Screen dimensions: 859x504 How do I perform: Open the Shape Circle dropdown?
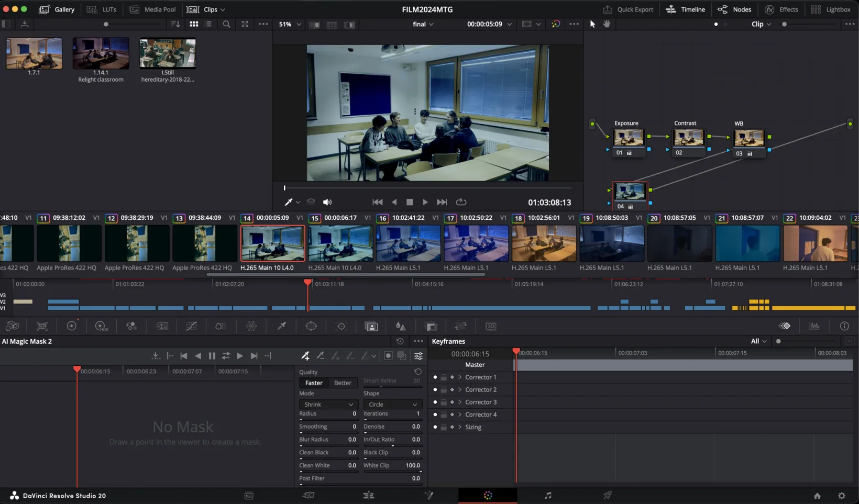tap(392, 404)
